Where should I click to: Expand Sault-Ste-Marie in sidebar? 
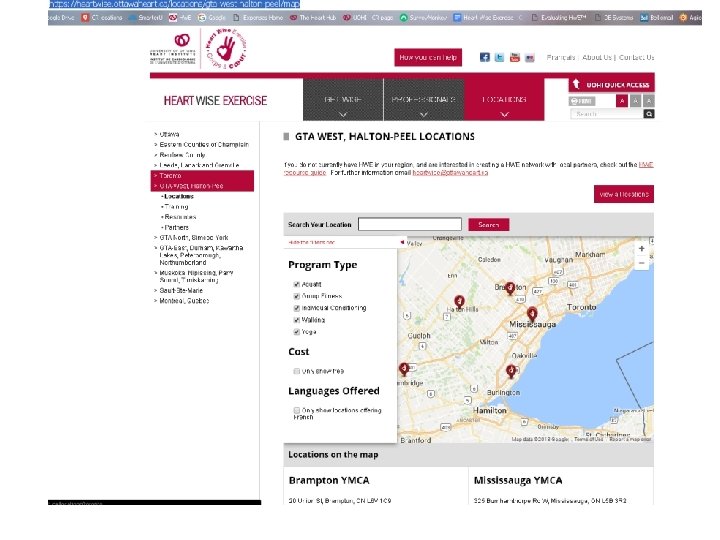[181, 291]
